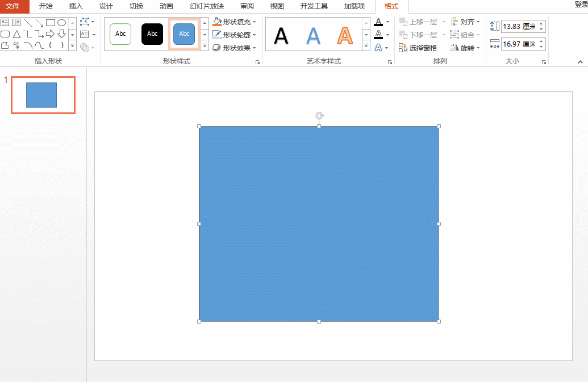Open the 形状样式 dialog launcher
The image size is (588, 382).
coord(257,62)
